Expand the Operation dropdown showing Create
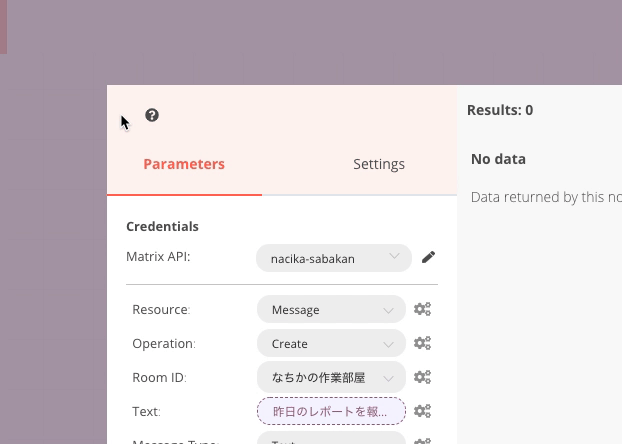The height and width of the screenshot is (444, 622). tap(330, 344)
